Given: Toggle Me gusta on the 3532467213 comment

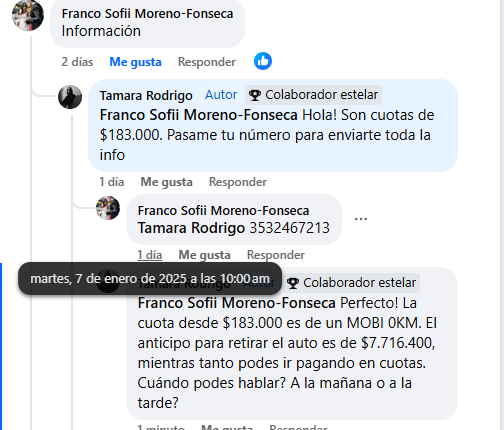Looking at the screenshot, I should click(x=204, y=255).
